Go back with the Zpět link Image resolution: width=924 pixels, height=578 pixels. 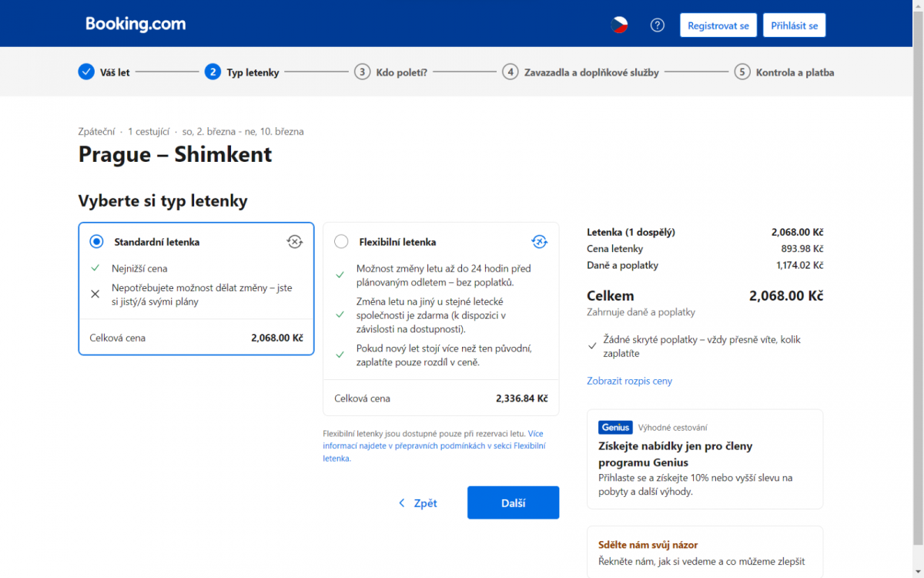[417, 503]
